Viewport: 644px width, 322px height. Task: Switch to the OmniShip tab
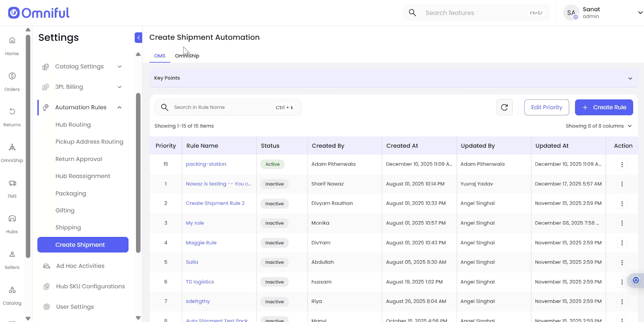tap(187, 56)
